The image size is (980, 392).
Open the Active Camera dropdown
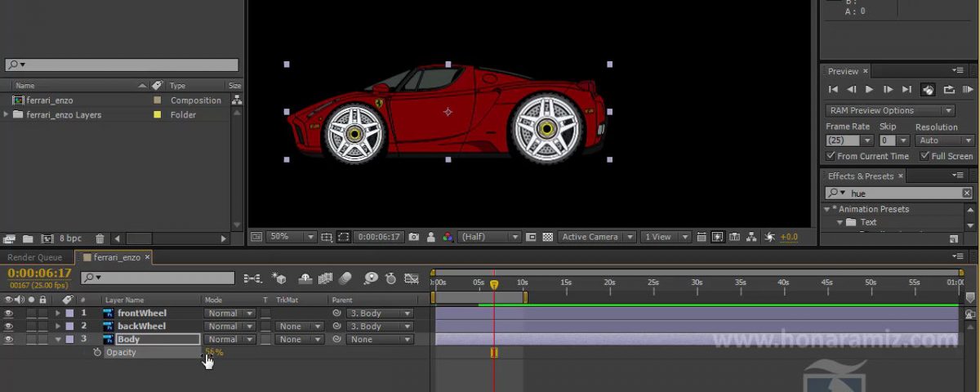pos(598,237)
